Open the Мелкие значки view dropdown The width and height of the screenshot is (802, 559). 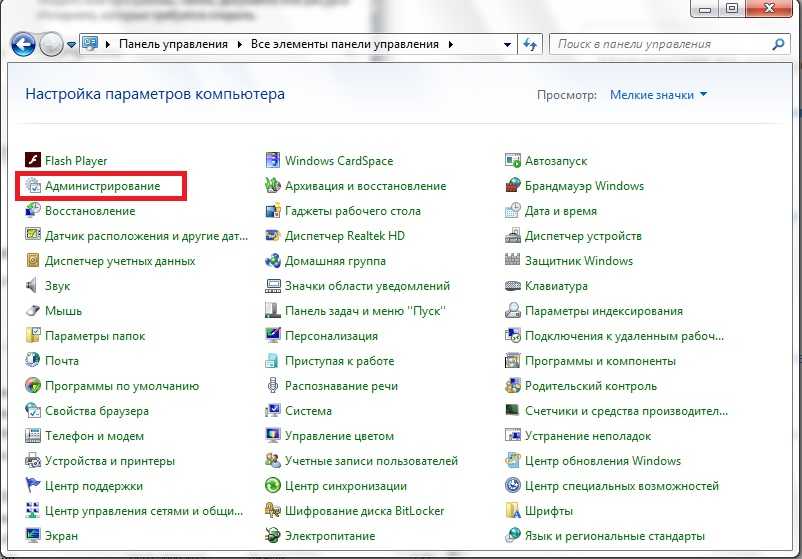tap(658, 95)
